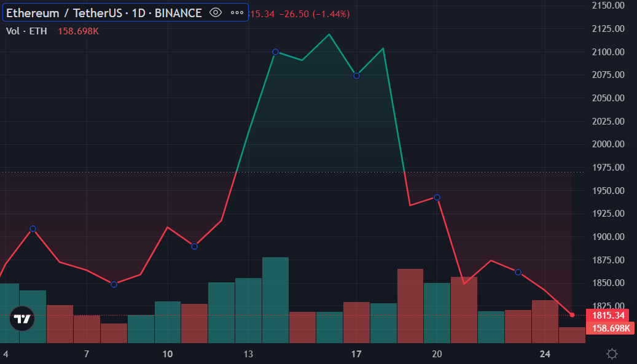Click the date label 7 on time axis
The height and width of the screenshot is (364, 637).
pos(87,354)
